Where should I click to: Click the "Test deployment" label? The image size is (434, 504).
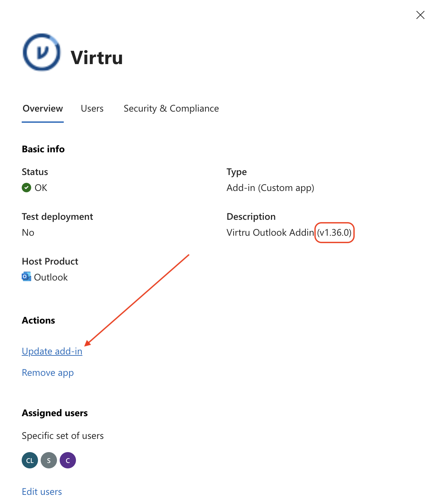tap(58, 217)
